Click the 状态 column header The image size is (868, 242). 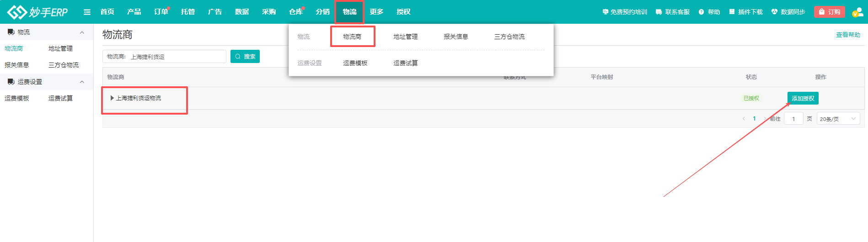[x=751, y=77]
